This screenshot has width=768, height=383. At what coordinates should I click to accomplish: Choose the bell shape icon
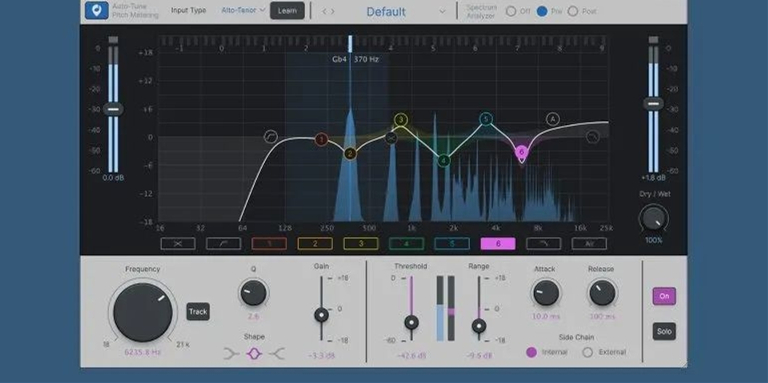tap(255, 353)
